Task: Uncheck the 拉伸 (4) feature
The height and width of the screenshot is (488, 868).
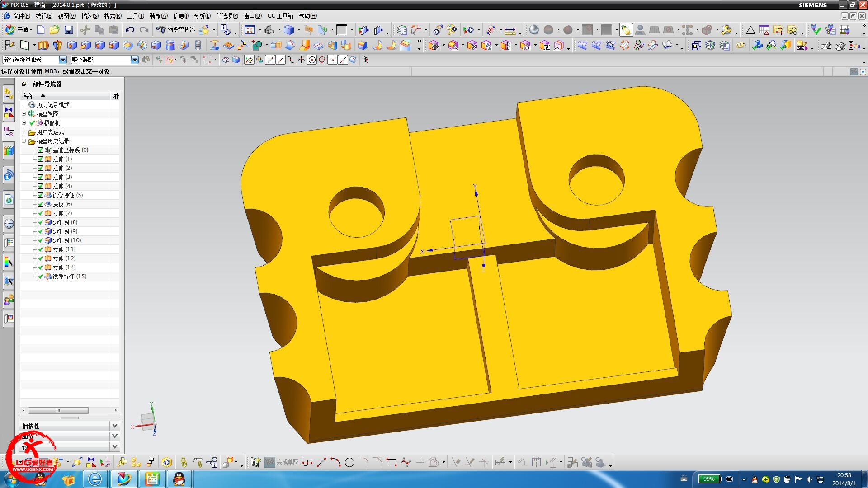Action: tap(41, 186)
